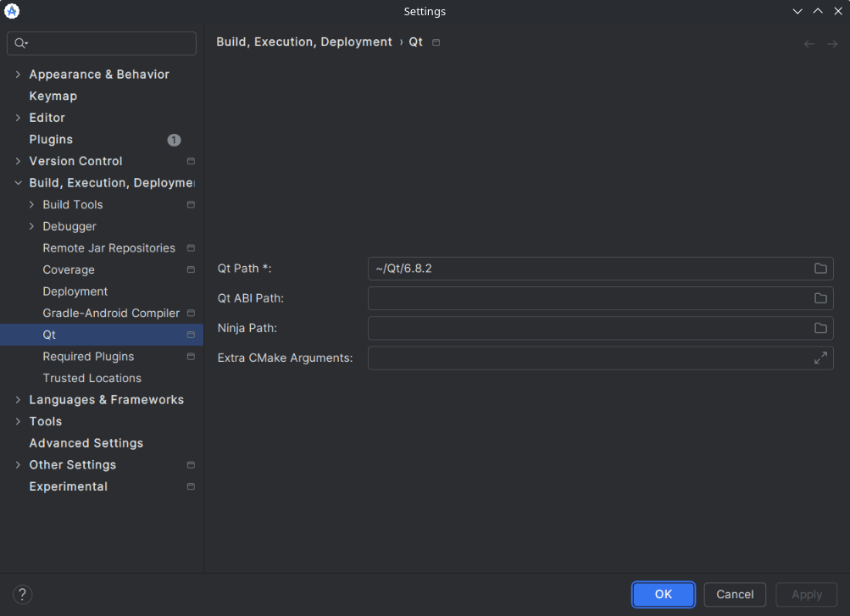Click the help question mark icon
The height and width of the screenshot is (616, 850).
pos(23,594)
